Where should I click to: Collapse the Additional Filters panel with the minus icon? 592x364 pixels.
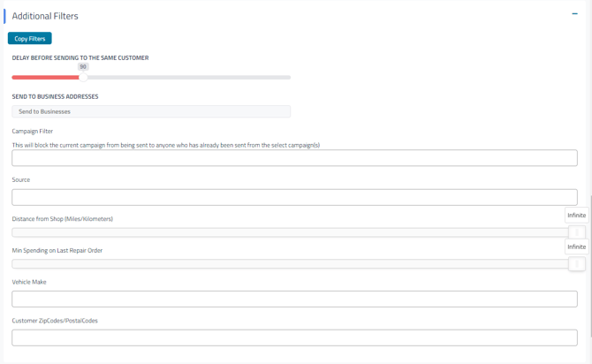(x=574, y=14)
